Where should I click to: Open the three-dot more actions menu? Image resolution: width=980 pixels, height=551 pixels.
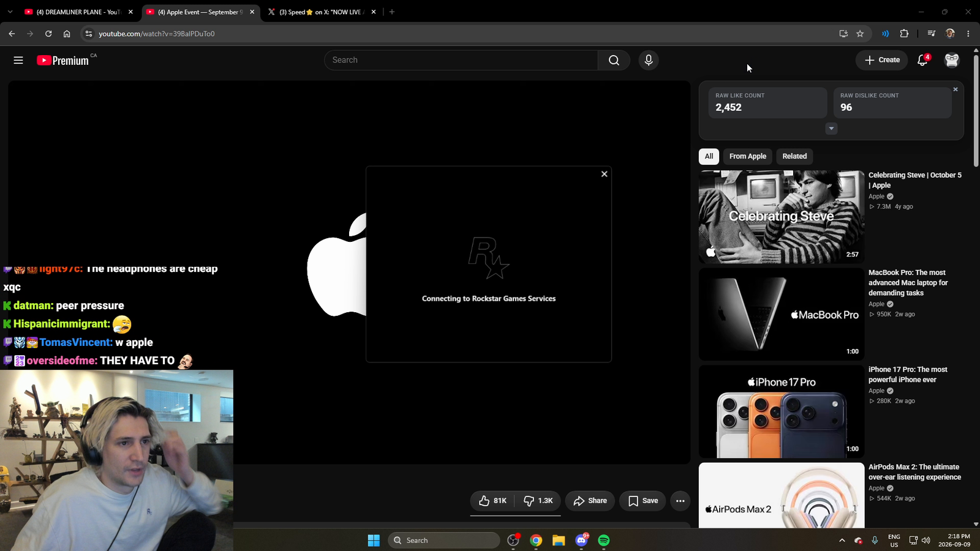(680, 501)
